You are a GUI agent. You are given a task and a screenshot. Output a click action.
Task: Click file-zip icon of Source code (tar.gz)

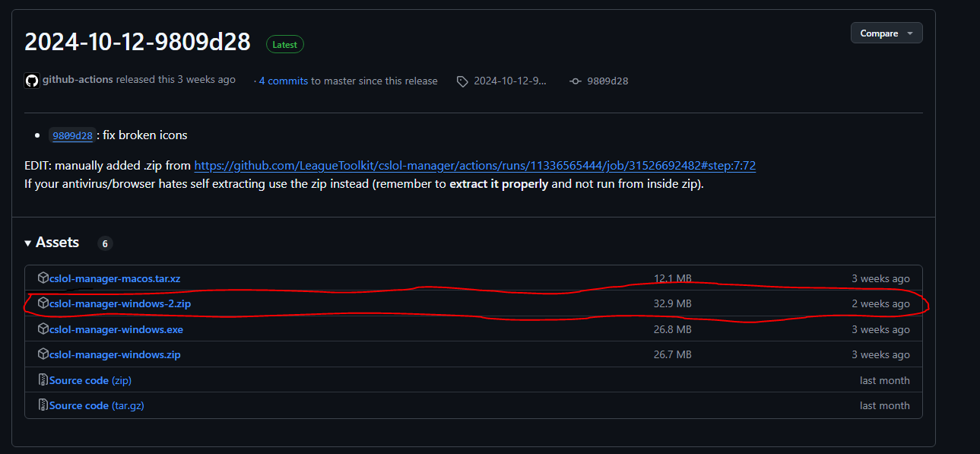click(43, 405)
